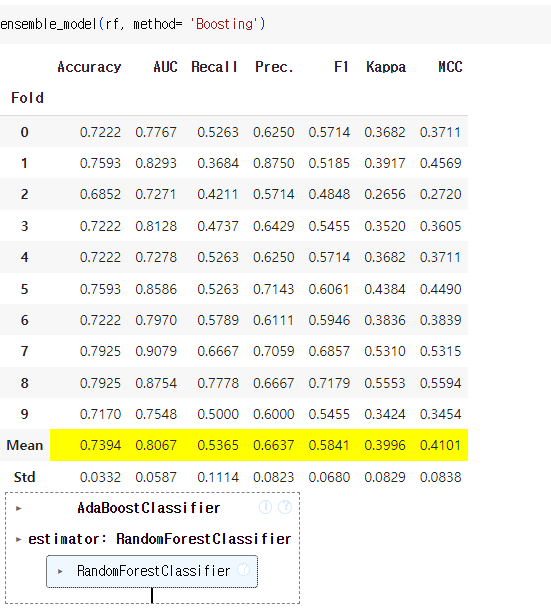Click the Std Kappa value 0.0829

(385, 477)
